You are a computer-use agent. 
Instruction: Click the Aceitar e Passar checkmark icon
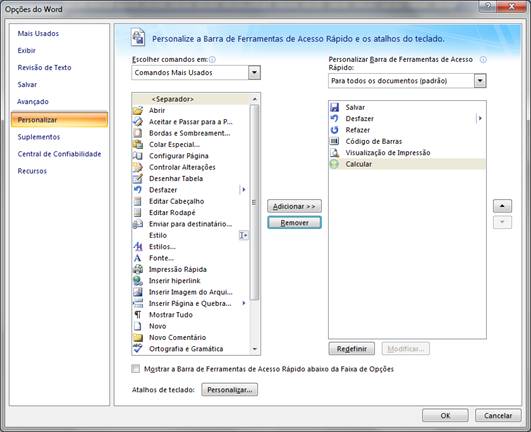[x=137, y=122]
